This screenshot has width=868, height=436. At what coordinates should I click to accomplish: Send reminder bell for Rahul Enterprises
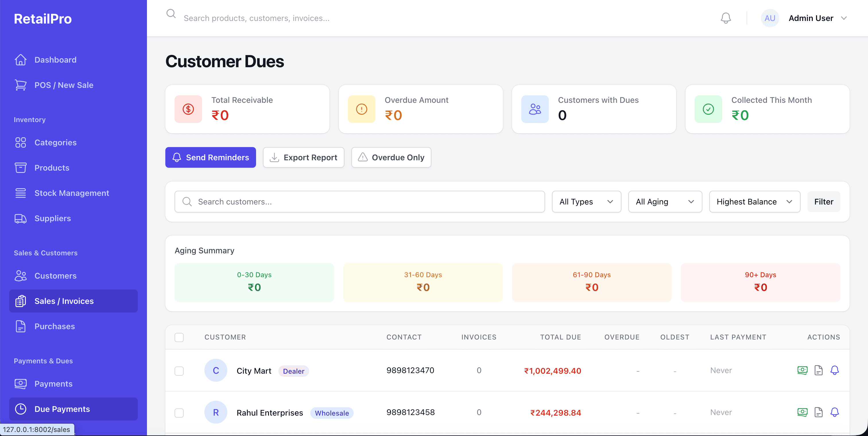[x=834, y=412]
